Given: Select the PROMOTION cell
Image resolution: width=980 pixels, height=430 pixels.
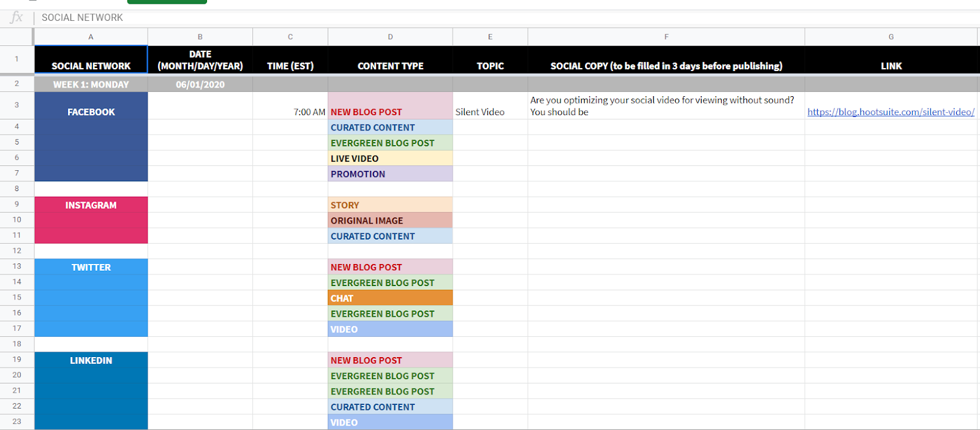Looking at the screenshot, I should (390, 173).
